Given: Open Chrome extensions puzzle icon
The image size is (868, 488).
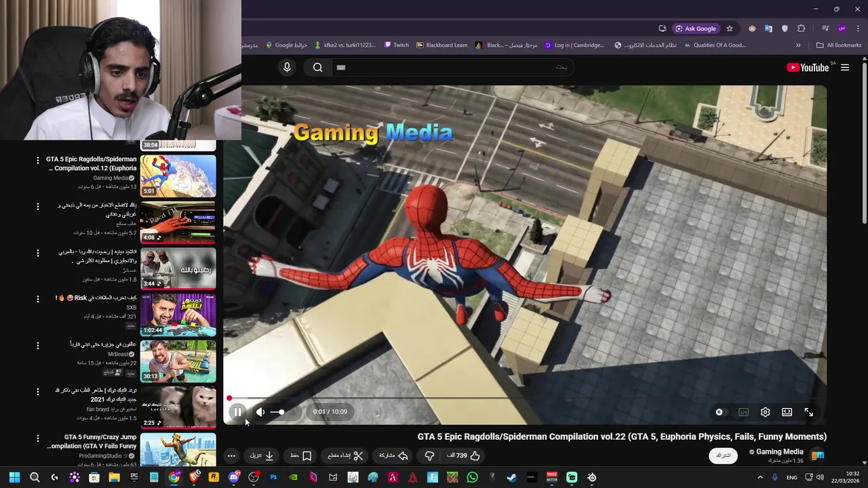Looking at the screenshot, I should tap(802, 28).
